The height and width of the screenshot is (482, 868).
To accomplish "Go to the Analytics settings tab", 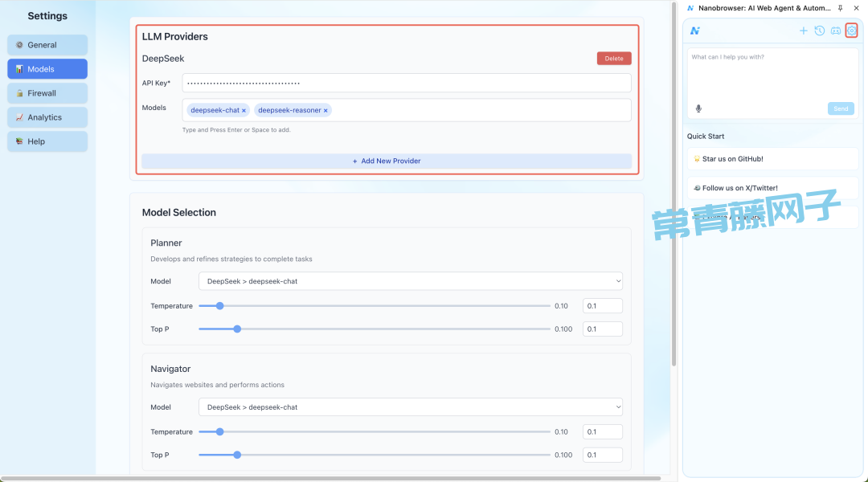I will click(x=47, y=117).
